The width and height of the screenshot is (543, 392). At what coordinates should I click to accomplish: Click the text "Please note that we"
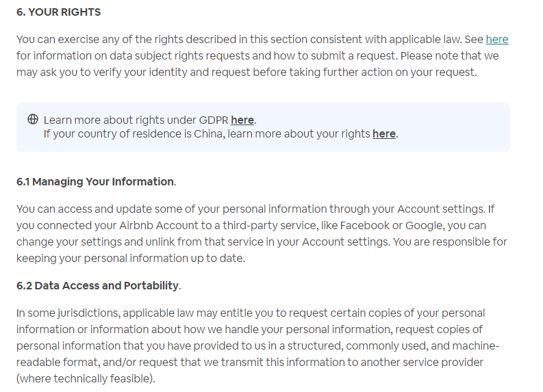pyautogui.click(x=449, y=55)
